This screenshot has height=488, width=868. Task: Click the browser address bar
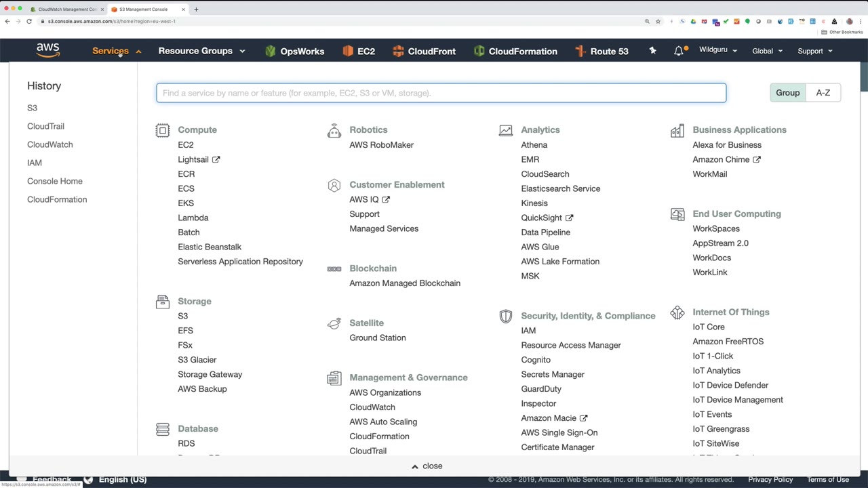pos(339,21)
